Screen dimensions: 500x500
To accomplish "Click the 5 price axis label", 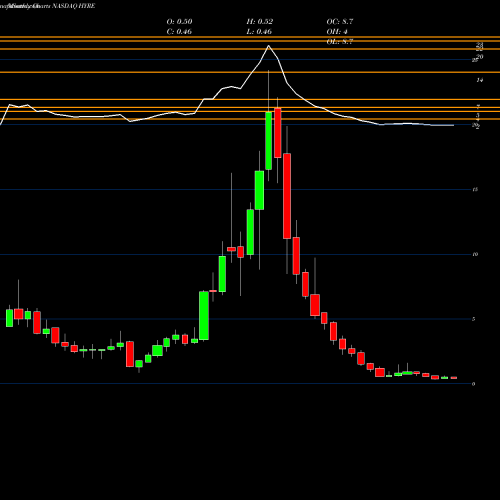I will [x=474, y=319].
